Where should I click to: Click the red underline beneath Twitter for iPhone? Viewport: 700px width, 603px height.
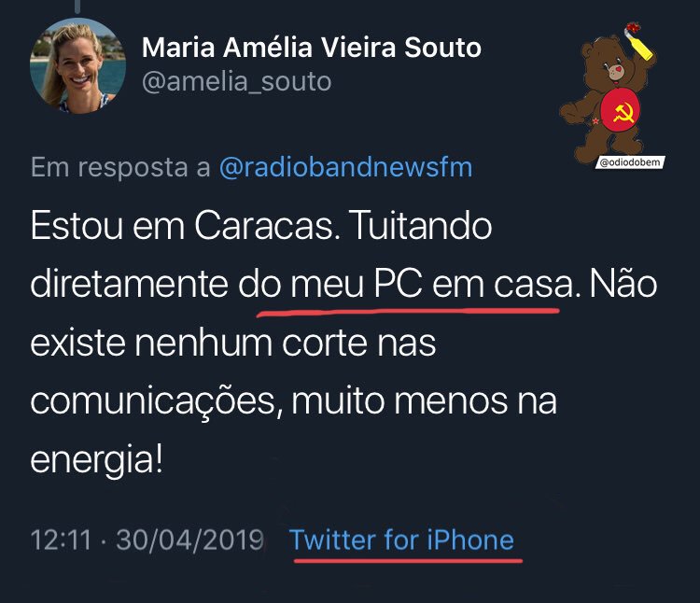click(408, 560)
